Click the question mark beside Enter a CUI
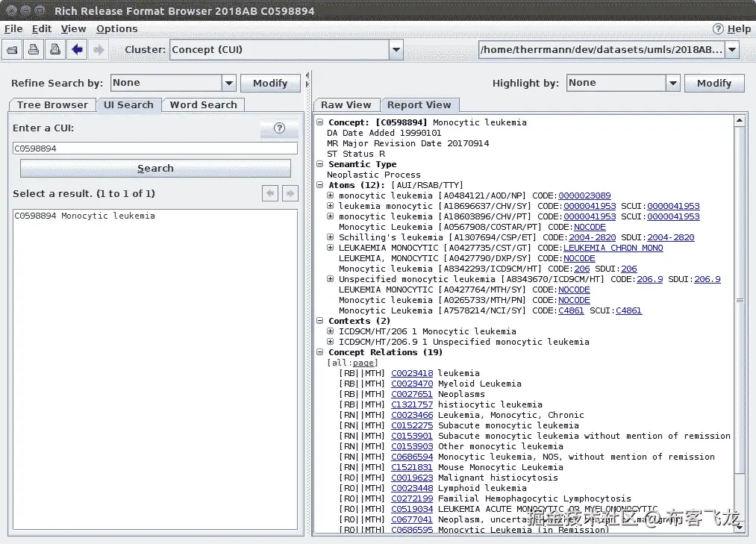Screen dimensions: 756x544 [279, 128]
